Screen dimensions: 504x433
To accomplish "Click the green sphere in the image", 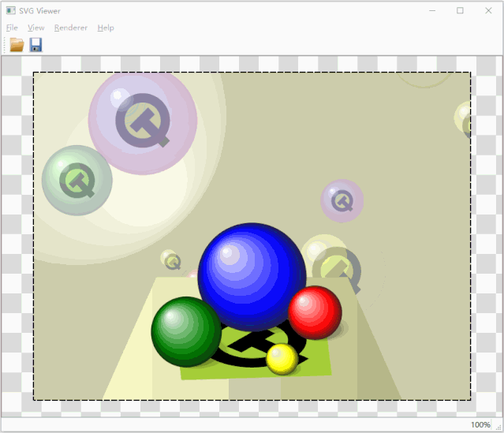I will click(186, 332).
